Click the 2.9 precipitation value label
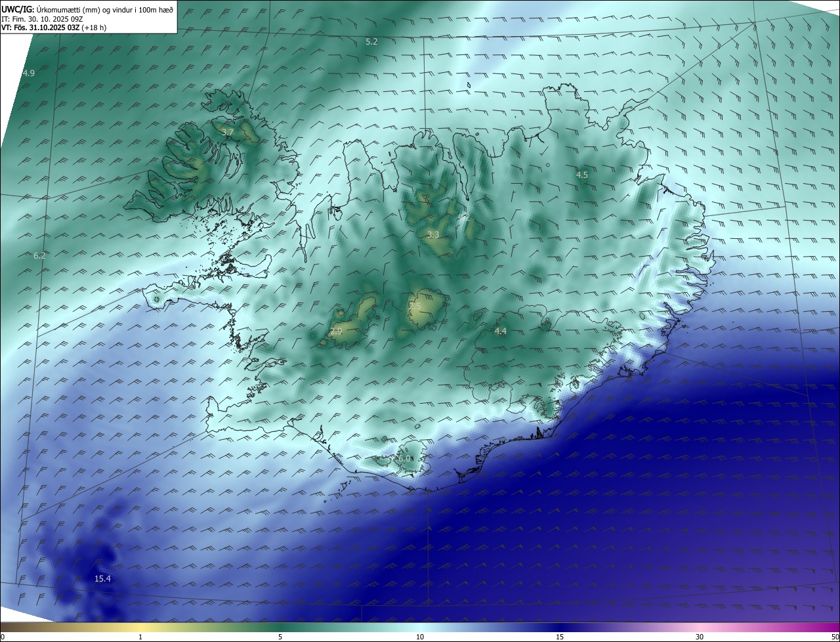Viewport: 840px width, 642px height. coord(336,332)
